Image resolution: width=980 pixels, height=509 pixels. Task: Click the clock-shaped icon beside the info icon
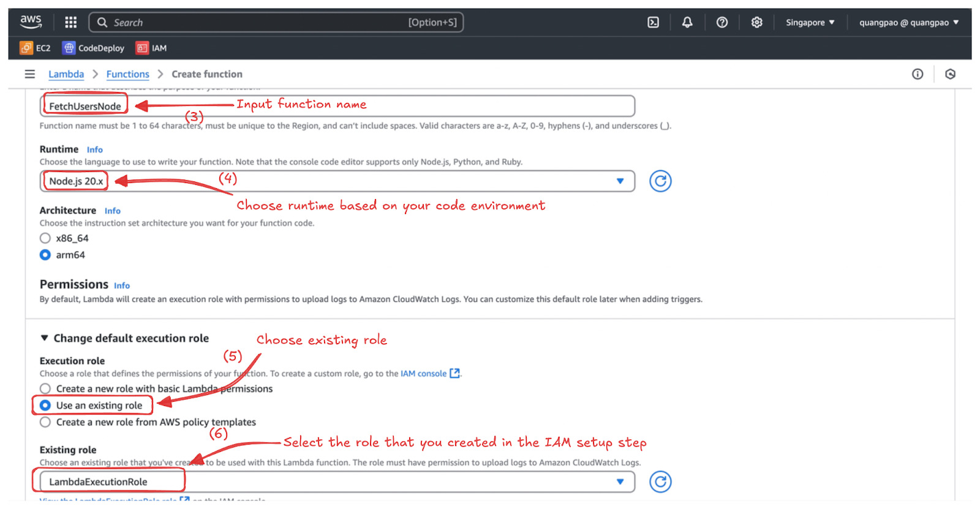click(x=951, y=74)
